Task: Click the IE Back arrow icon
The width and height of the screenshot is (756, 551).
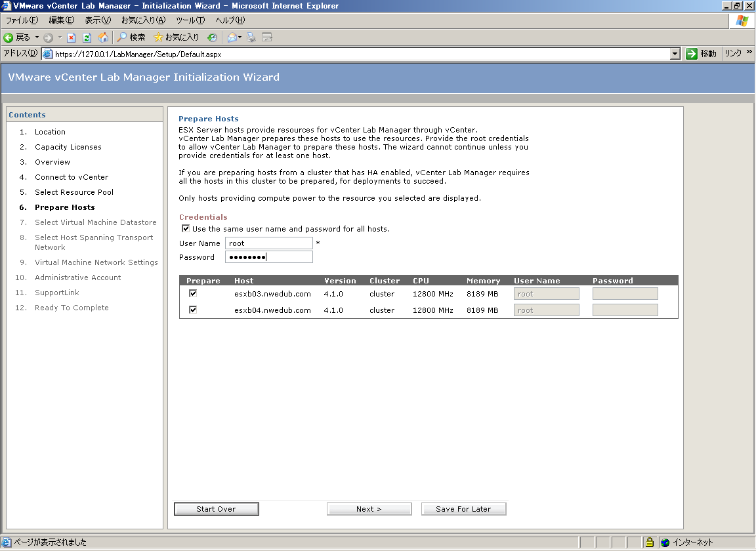Action: pyautogui.click(x=8, y=37)
